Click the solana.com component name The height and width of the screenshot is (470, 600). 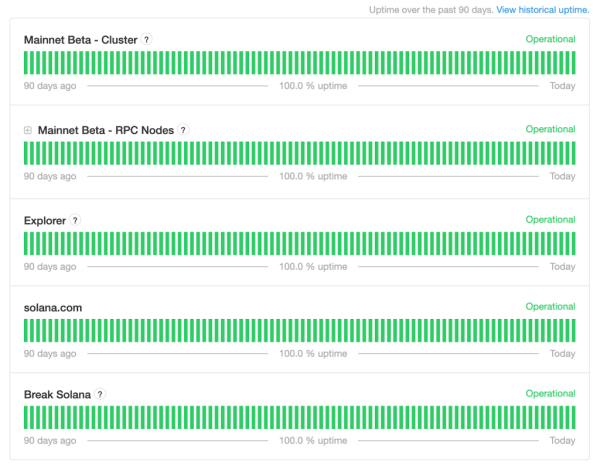53,307
